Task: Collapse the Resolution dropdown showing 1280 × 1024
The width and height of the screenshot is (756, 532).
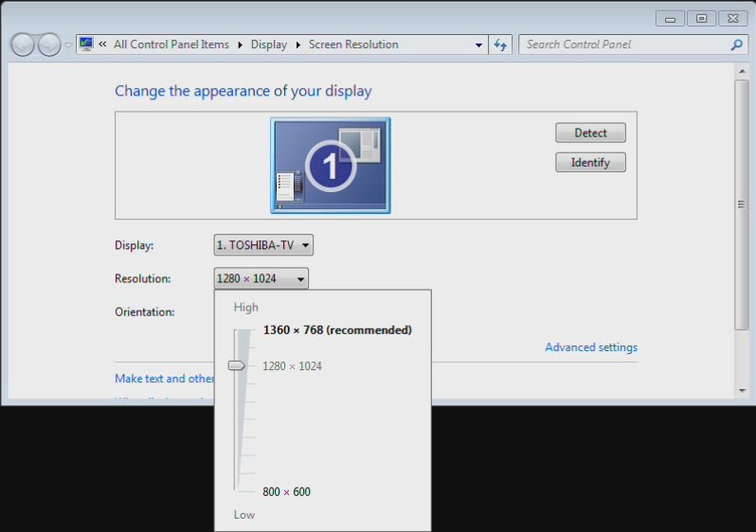Action: (261, 278)
